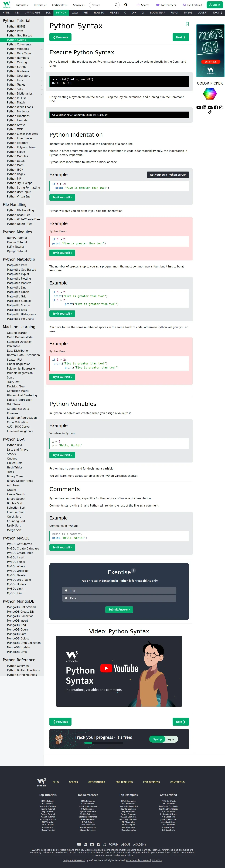225x868 pixels.
Task: Open the footer LinkedIn icon
Action: click(86, 844)
